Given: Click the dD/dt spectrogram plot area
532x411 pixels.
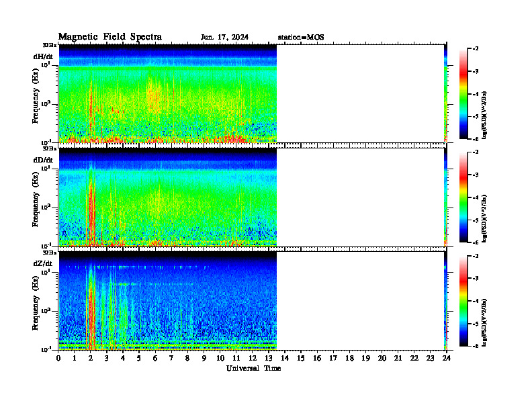Looking at the screenshot, I should (253, 197).
